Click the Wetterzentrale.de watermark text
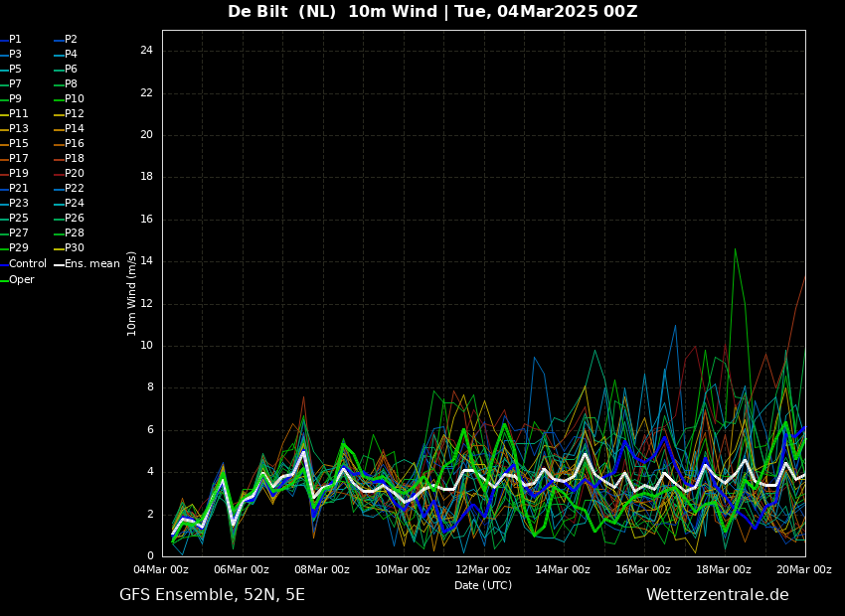 coord(718,595)
